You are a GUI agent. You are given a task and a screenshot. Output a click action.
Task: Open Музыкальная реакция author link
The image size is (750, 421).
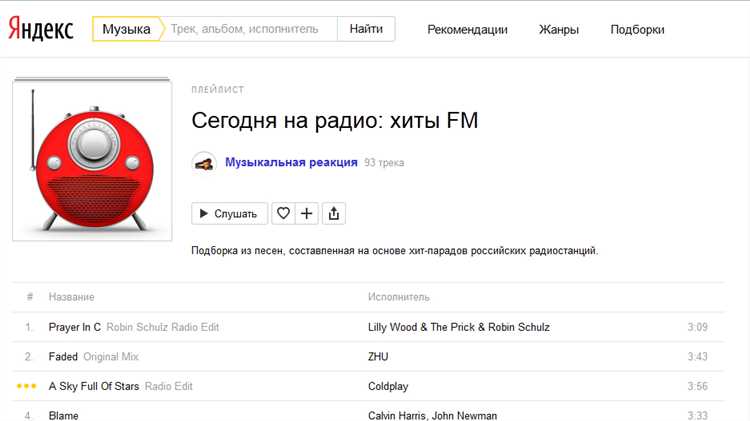291,162
